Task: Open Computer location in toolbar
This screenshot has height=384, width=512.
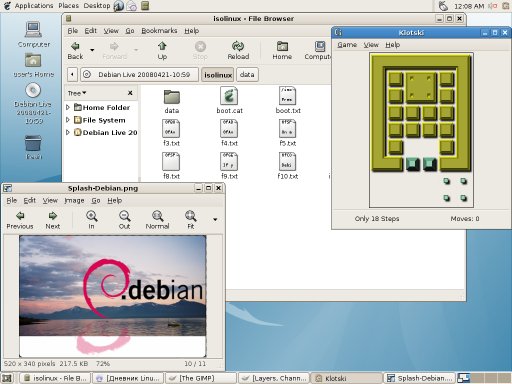Action: 317,50
